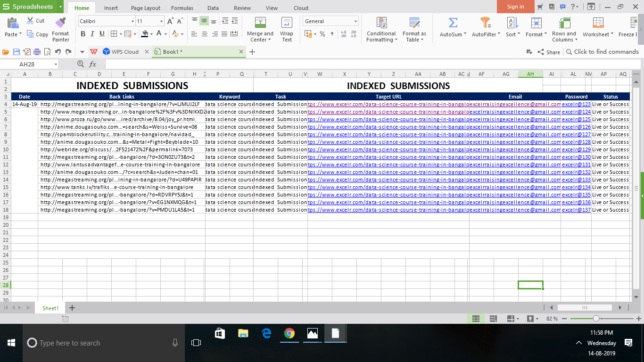The width and height of the screenshot is (644, 362).
Task: Click the Increase Font Size icon
Action: pos(170,21)
